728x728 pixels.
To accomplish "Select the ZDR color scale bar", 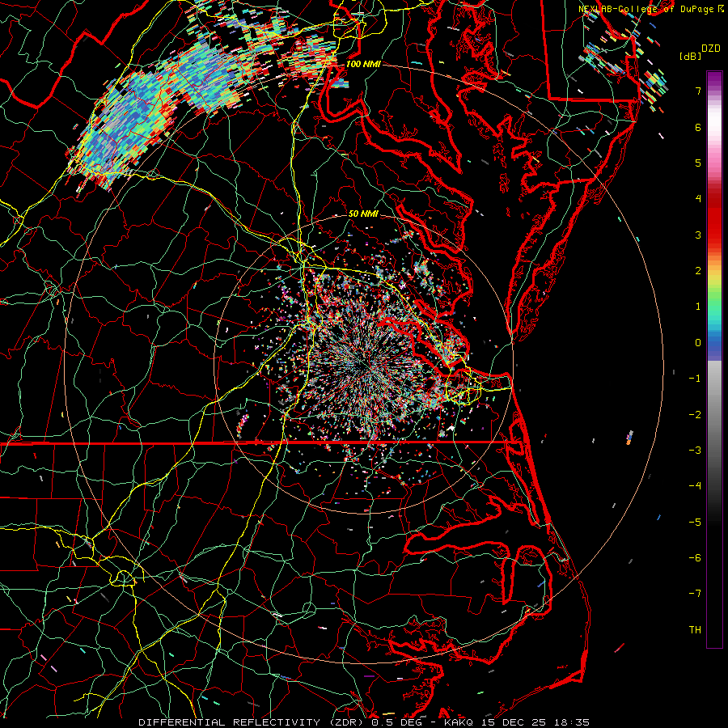I will 714,359.
